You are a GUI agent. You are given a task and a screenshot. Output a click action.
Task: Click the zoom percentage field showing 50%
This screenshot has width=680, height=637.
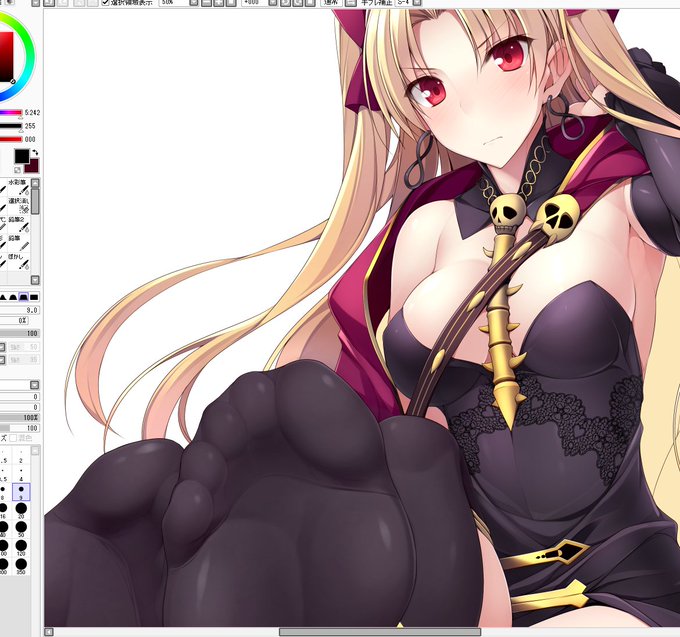174,3
